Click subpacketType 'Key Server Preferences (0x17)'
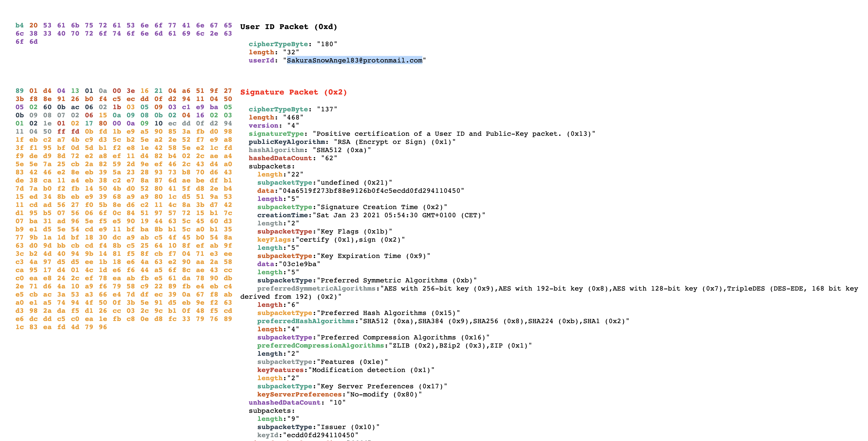 pos(352,386)
